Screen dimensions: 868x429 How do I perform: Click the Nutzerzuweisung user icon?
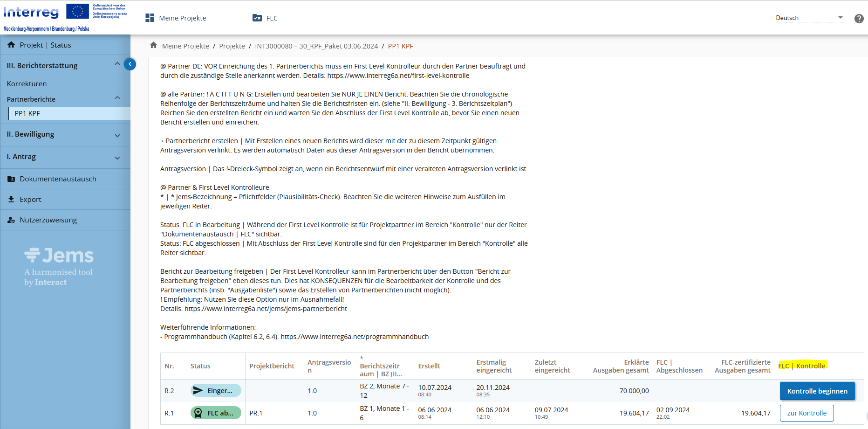pyautogui.click(x=11, y=220)
